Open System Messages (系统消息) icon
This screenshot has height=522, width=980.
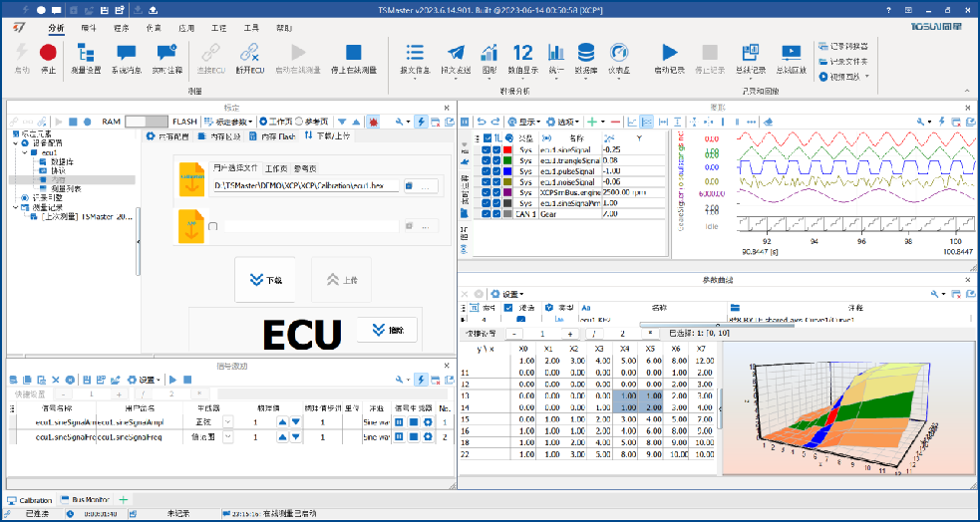127,53
